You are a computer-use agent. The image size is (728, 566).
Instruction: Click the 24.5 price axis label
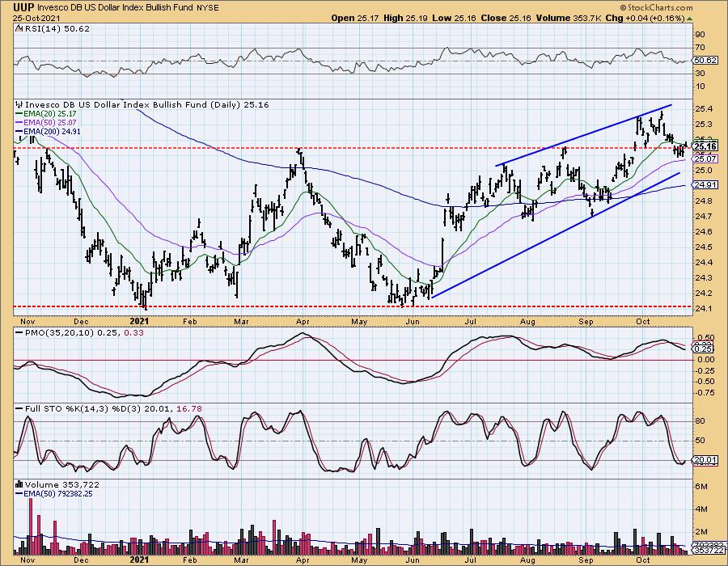[702, 247]
